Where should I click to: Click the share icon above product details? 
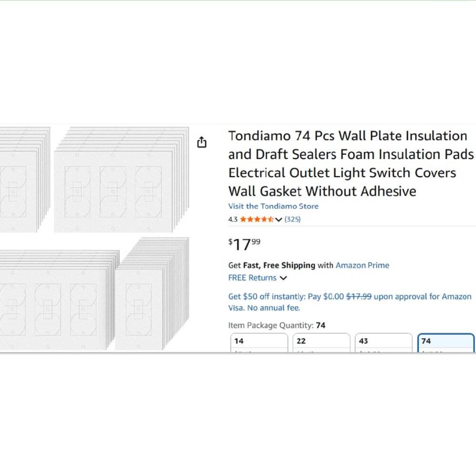201,142
